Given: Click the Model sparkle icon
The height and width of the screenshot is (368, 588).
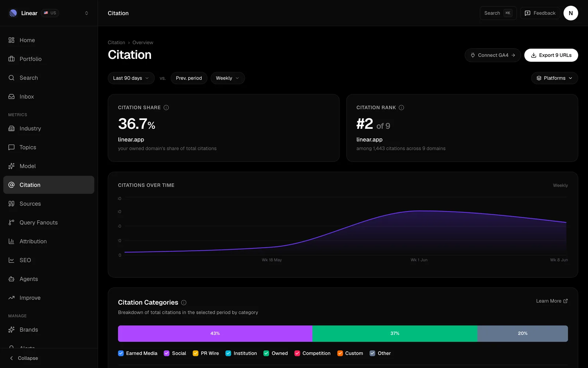Looking at the screenshot, I should pyautogui.click(x=11, y=166).
